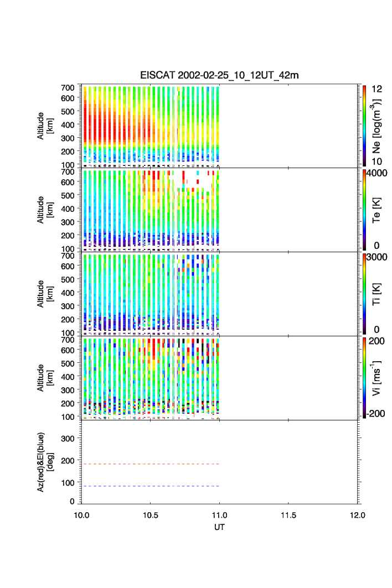Viewport: 392px width, 588px height.
Task: Click the EISCAT 2002-02-25 plot title
Action: pos(219,75)
